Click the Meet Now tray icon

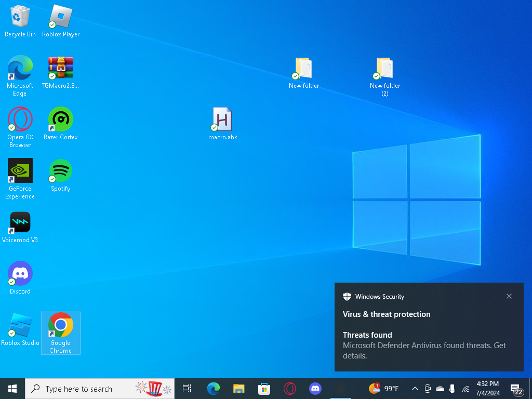coord(428,389)
